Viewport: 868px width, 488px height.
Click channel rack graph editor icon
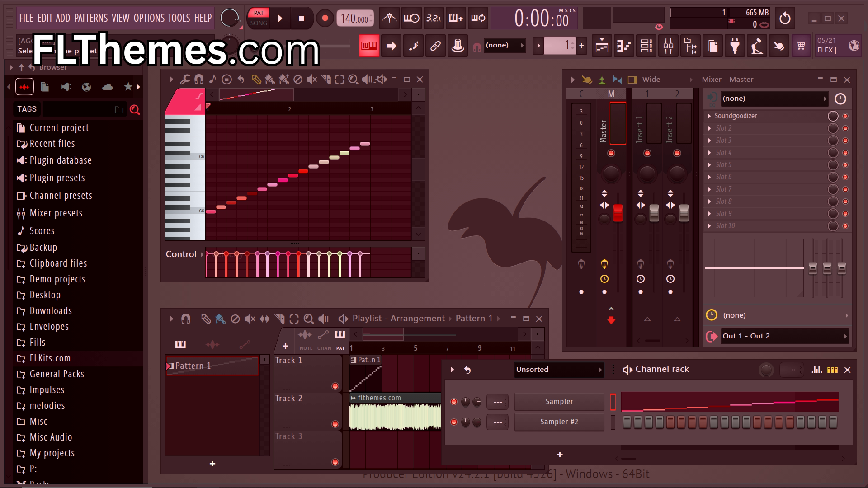(x=816, y=370)
